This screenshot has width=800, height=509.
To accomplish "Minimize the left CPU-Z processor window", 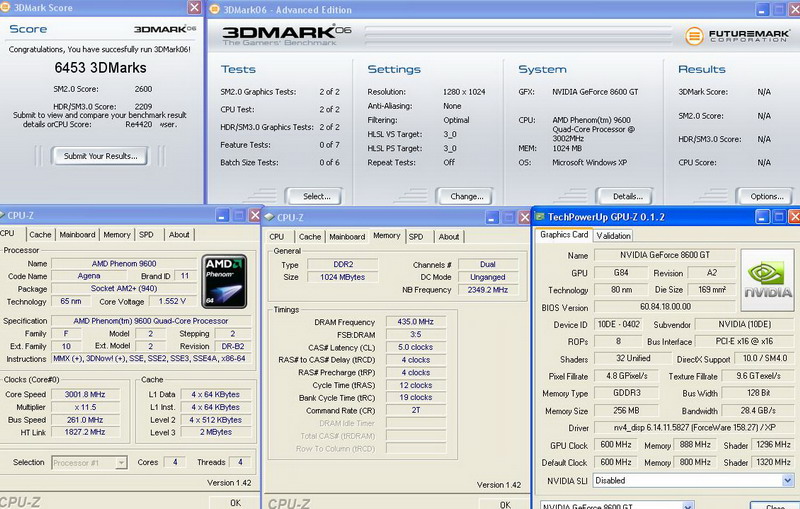I will (222, 216).
